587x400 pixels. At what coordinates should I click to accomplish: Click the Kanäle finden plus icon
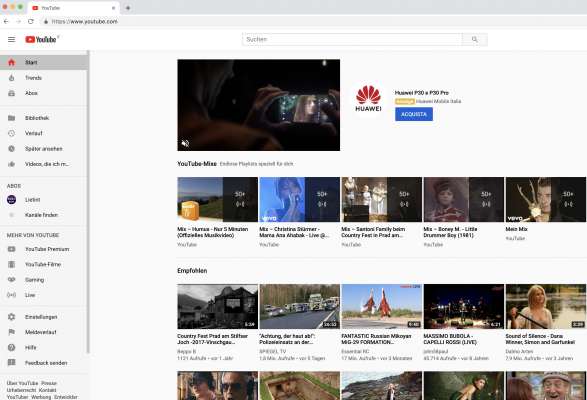pyautogui.click(x=12, y=215)
